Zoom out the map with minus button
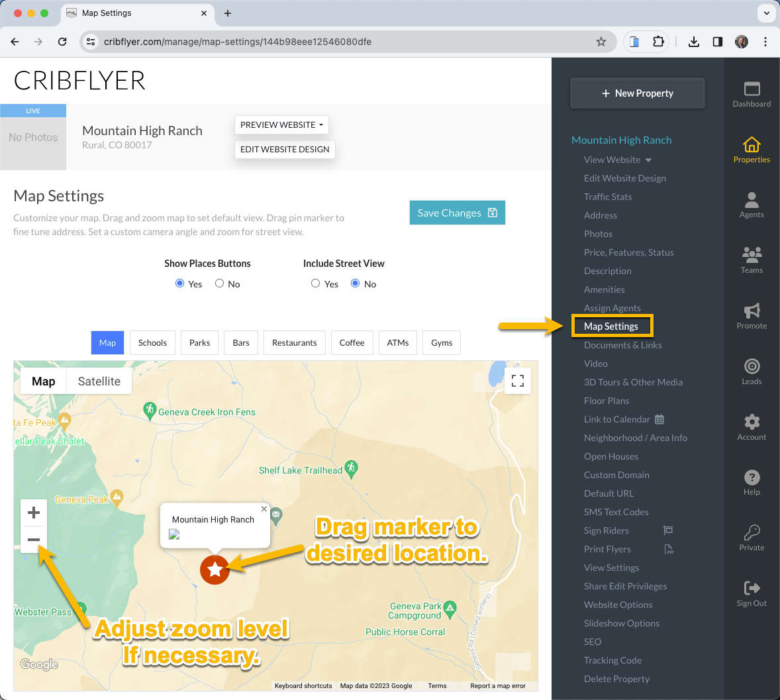 pyautogui.click(x=34, y=539)
